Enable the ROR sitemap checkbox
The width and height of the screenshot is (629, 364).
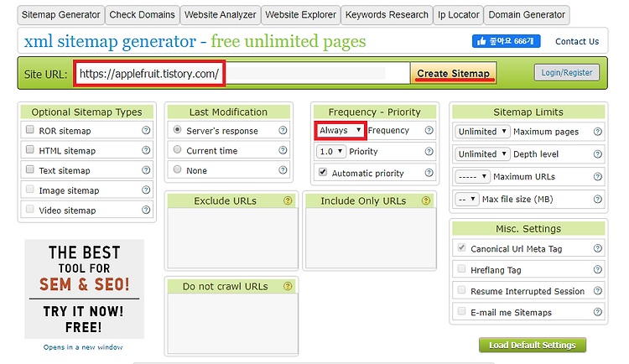point(29,130)
